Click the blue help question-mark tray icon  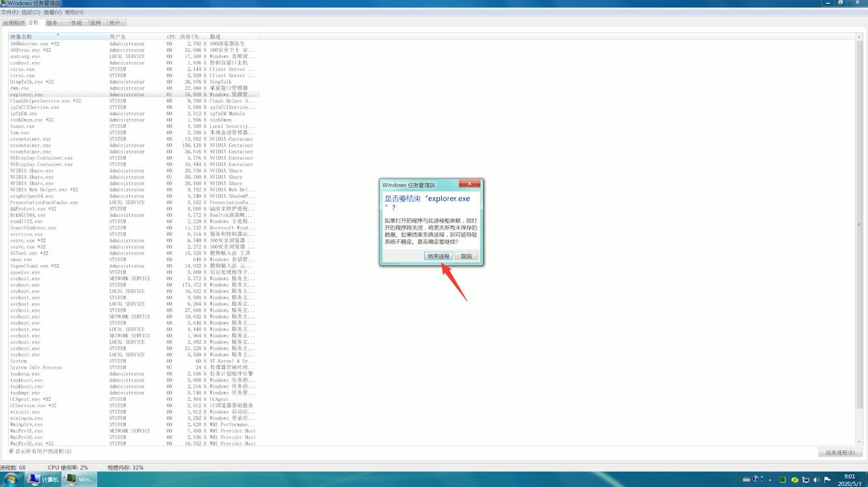tap(755, 479)
